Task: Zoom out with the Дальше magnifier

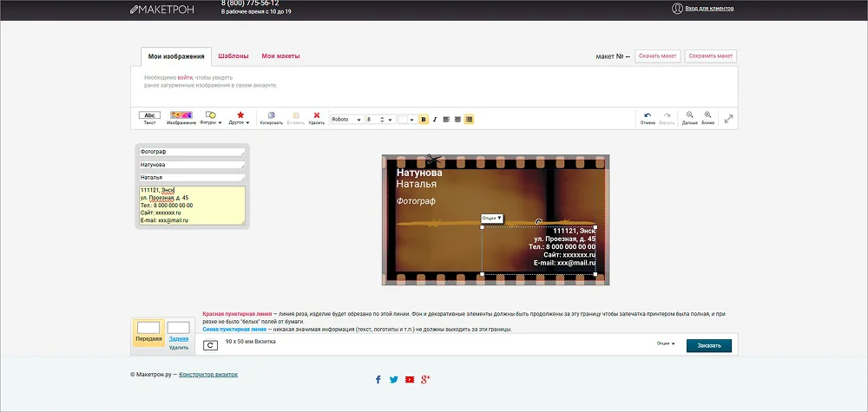Action: click(689, 115)
